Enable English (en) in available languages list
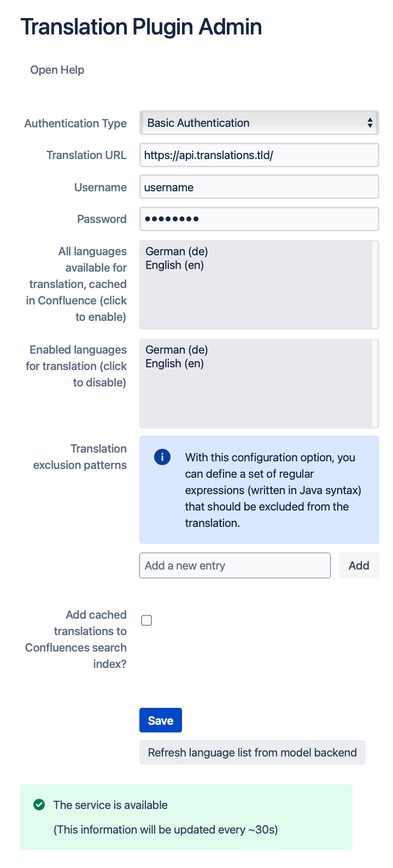 (x=174, y=265)
